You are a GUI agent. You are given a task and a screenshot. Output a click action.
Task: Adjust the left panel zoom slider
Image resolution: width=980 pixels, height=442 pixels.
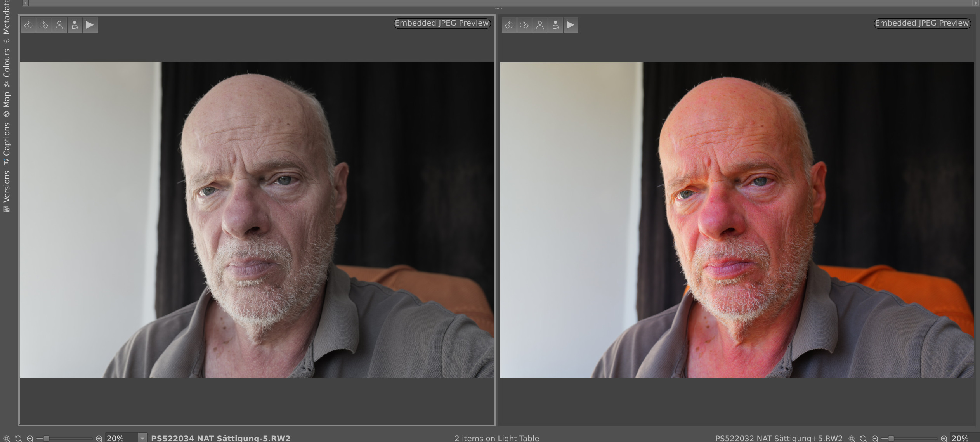[64, 439]
